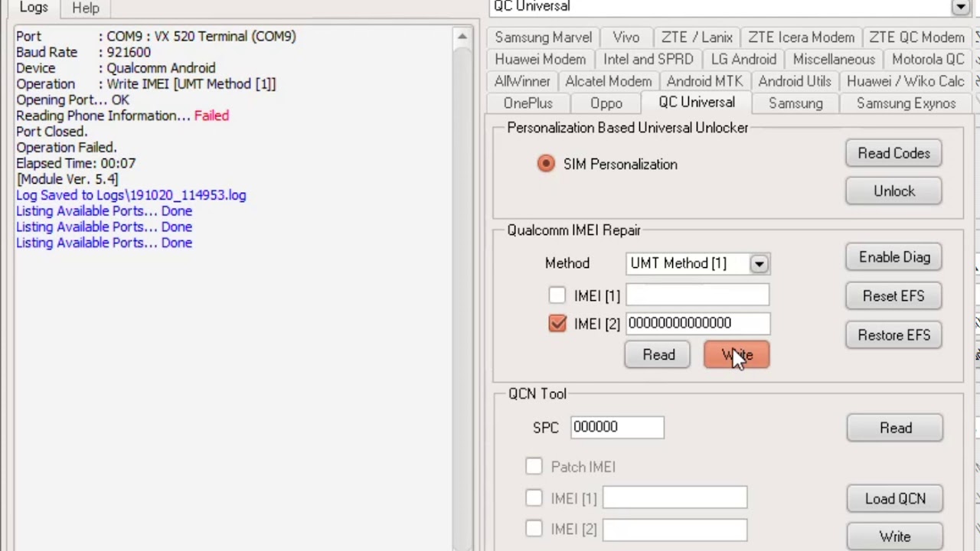Image resolution: width=980 pixels, height=551 pixels.
Task: Focus the SPC input field
Action: (617, 427)
